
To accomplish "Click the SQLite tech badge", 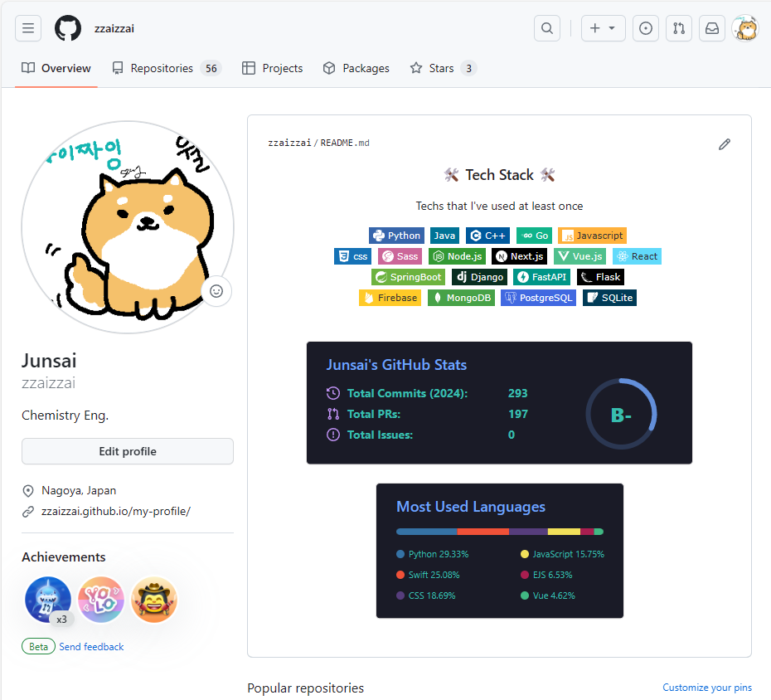I will 609,298.
